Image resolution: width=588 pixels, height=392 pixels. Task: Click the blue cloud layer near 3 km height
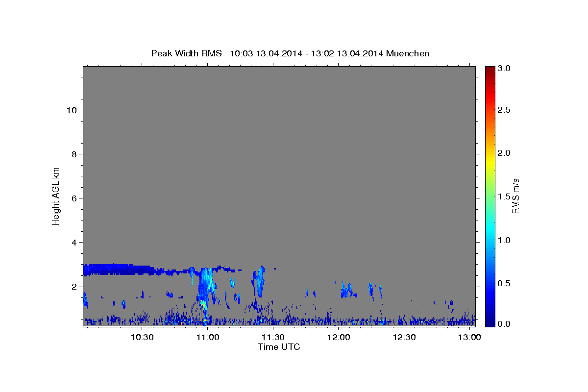click(118, 269)
